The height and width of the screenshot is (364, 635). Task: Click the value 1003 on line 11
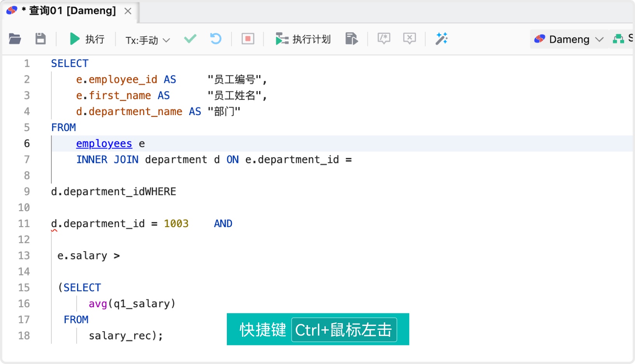176,223
